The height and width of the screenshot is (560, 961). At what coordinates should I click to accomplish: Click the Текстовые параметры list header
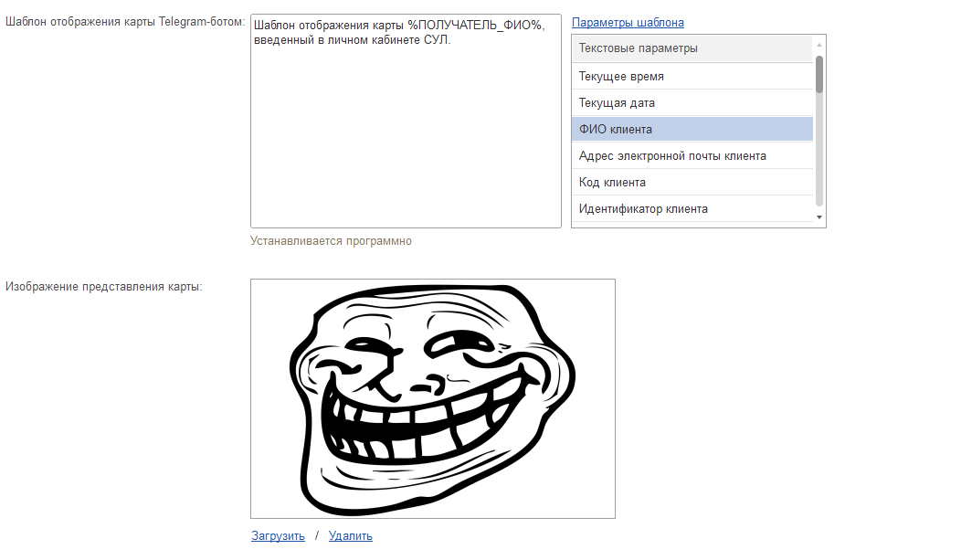coord(692,48)
